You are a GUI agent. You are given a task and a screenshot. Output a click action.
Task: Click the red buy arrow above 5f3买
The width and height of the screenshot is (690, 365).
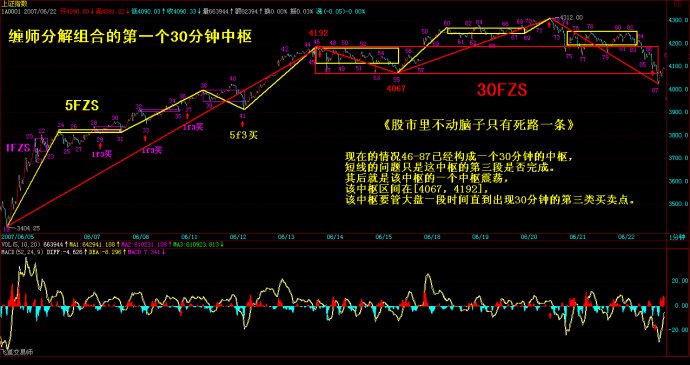(x=242, y=124)
